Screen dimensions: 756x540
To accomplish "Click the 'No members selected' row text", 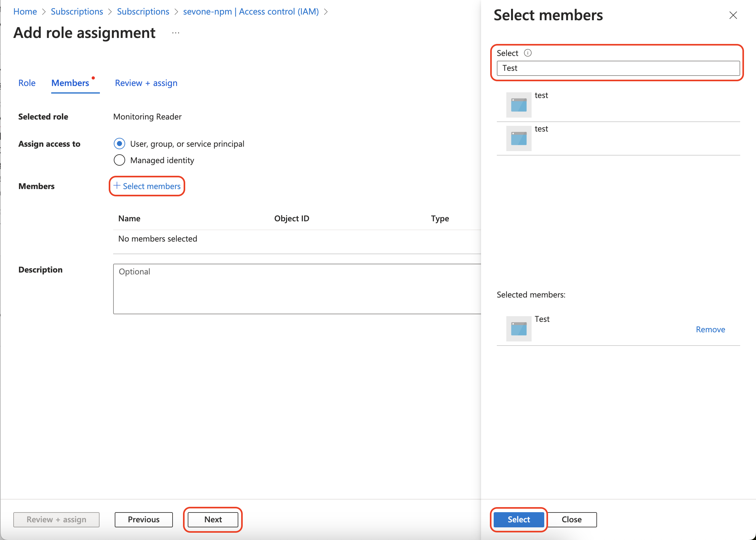I will point(157,239).
